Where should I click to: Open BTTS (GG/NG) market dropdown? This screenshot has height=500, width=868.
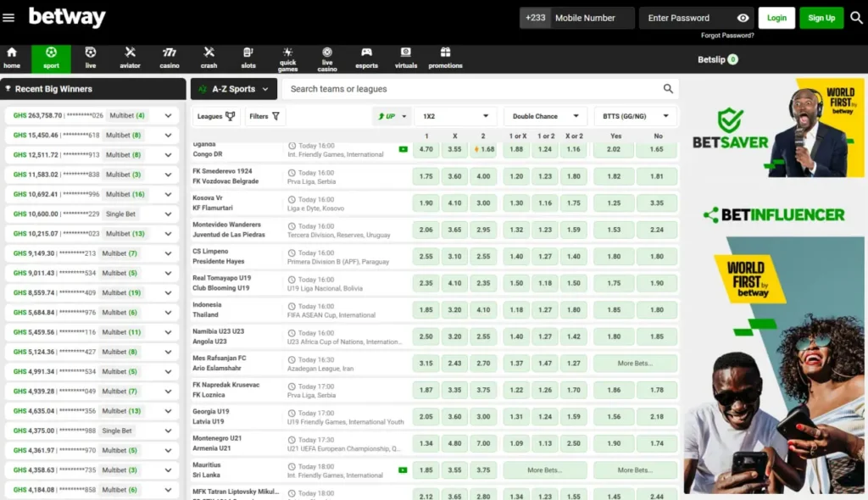[636, 116]
